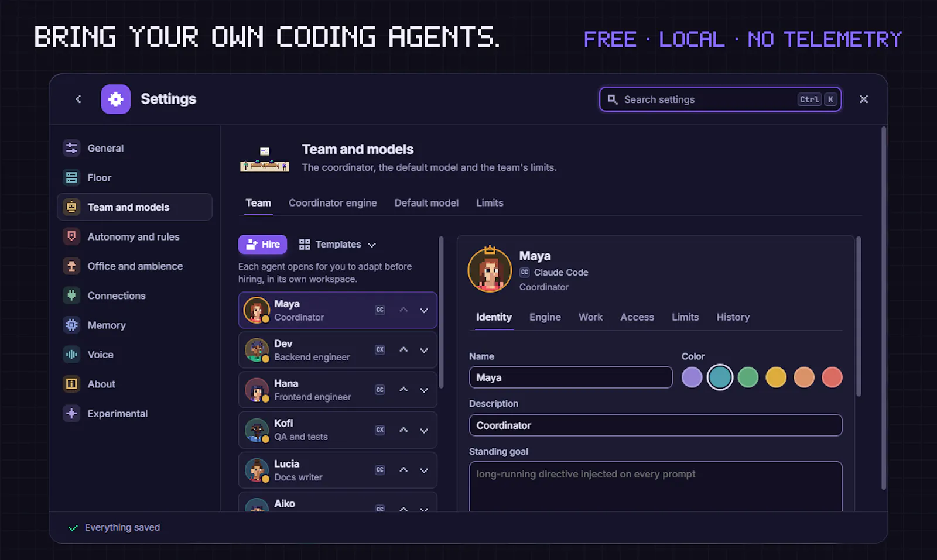This screenshot has height=560, width=937.
Task: Open Experimental settings section
Action: [x=135, y=413]
